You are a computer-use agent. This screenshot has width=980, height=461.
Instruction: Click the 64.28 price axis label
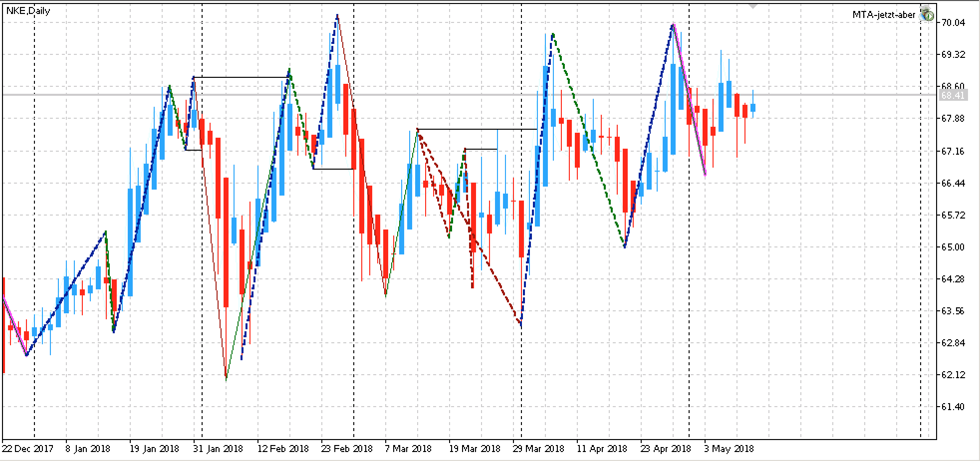(x=953, y=279)
